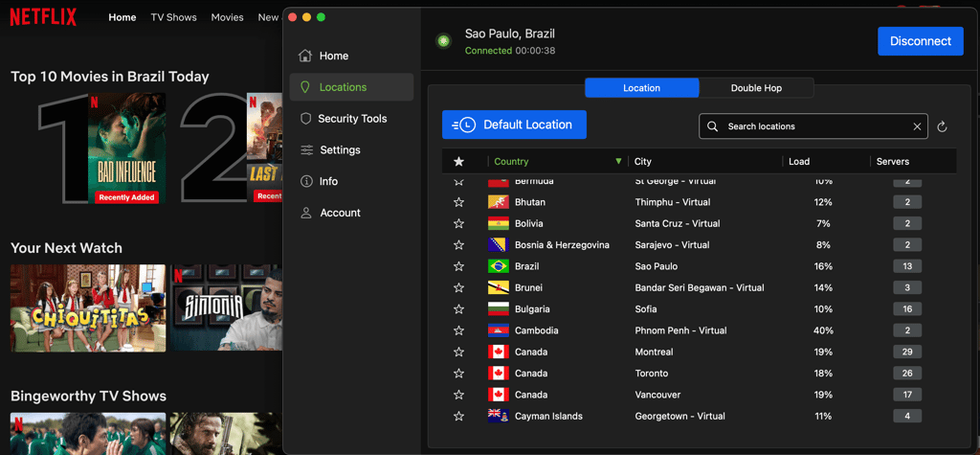The height and width of the screenshot is (455, 980).
Task: Click the Netflix logo
Action: (x=43, y=17)
